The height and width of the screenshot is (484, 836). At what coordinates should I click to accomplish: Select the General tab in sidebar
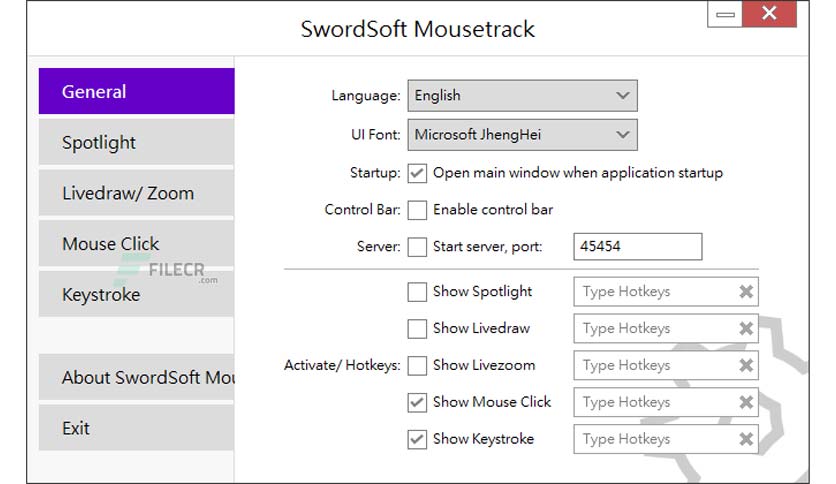pos(136,91)
